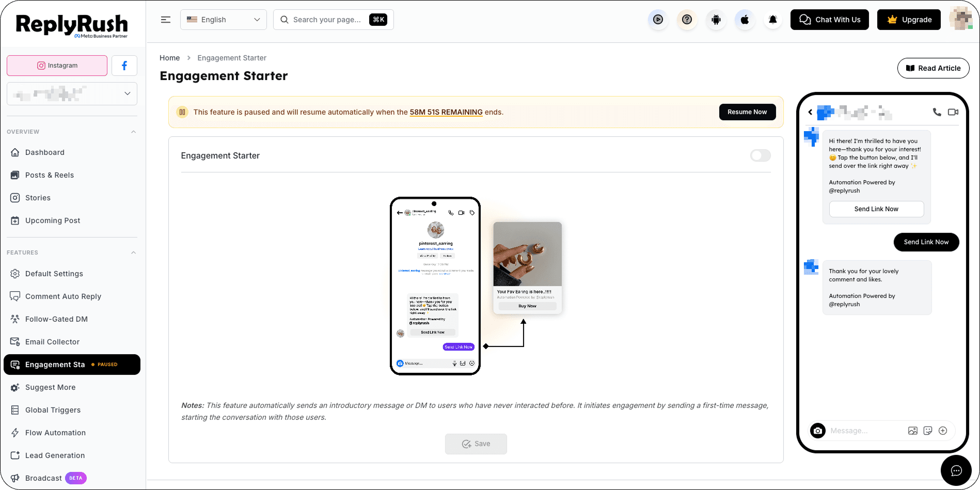Open the Android app icon

click(x=716, y=20)
